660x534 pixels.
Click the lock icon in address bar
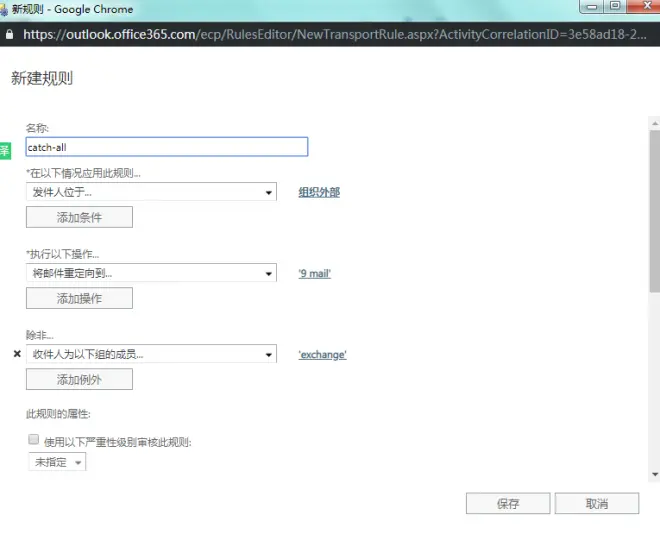(x=9, y=35)
